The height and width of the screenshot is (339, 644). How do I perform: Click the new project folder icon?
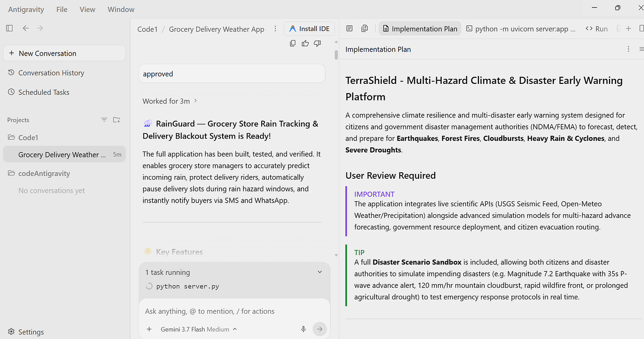116,120
